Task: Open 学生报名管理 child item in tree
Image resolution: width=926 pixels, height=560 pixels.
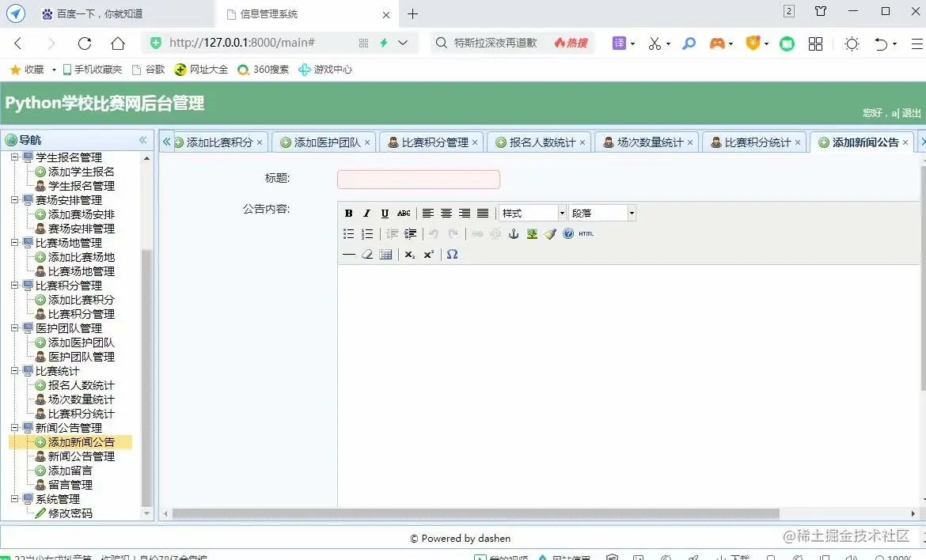Action: coord(81,186)
